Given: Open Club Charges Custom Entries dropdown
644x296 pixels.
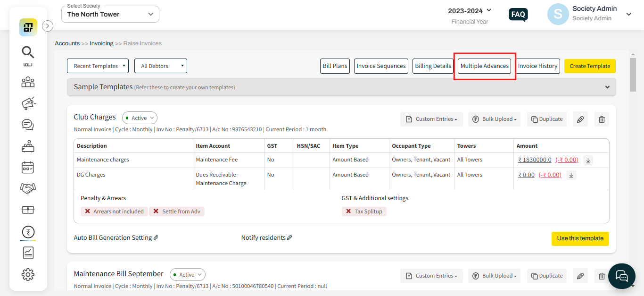Looking at the screenshot, I should tap(431, 119).
